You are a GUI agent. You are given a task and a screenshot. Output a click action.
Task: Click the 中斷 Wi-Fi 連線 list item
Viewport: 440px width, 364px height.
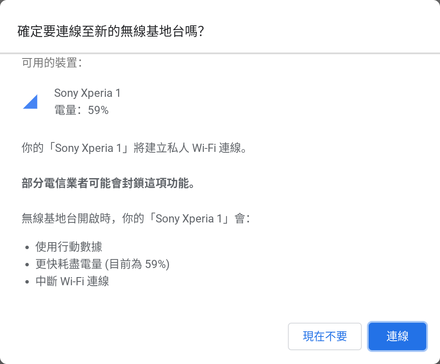click(72, 281)
